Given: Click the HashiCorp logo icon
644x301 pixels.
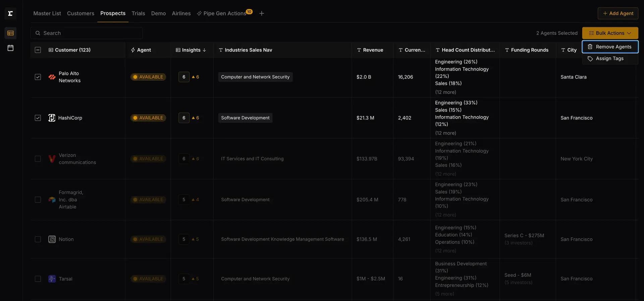Looking at the screenshot, I should point(52,118).
